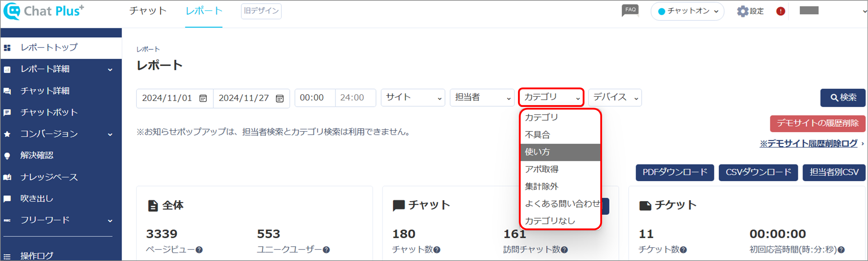Click the レポートトップ dashboard icon
This screenshot has height=261, width=868.
click(7, 47)
